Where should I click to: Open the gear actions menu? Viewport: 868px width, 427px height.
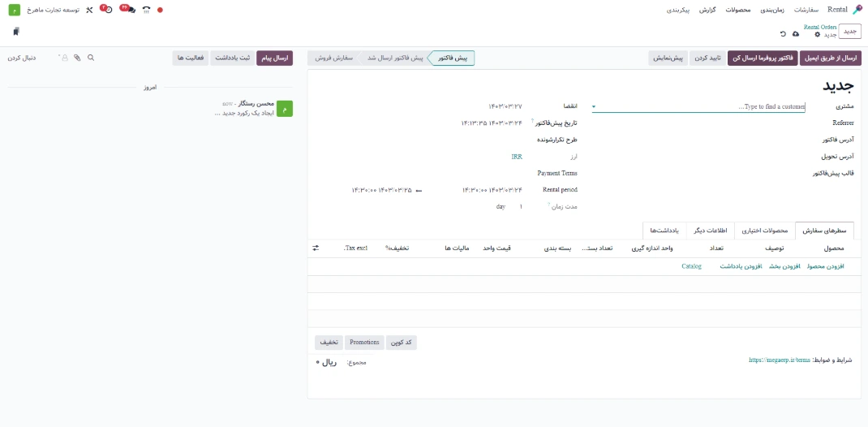pyautogui.click(x=817, y=34)
